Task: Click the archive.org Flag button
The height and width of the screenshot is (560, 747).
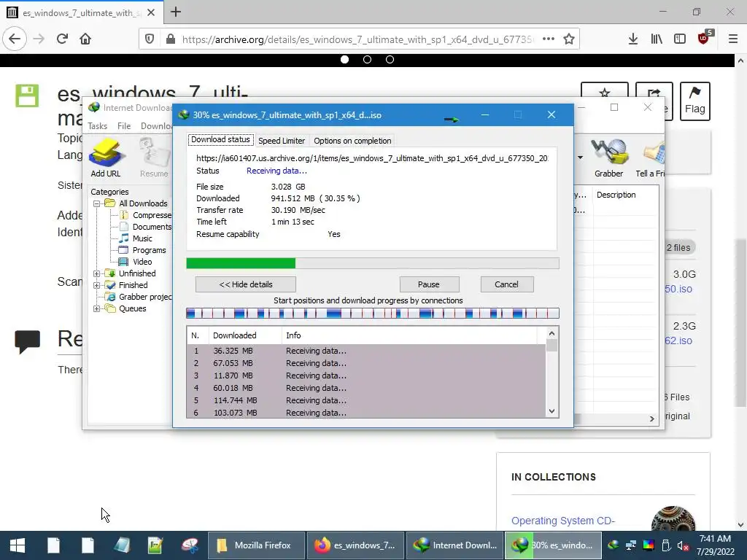Action: [694, 101]
